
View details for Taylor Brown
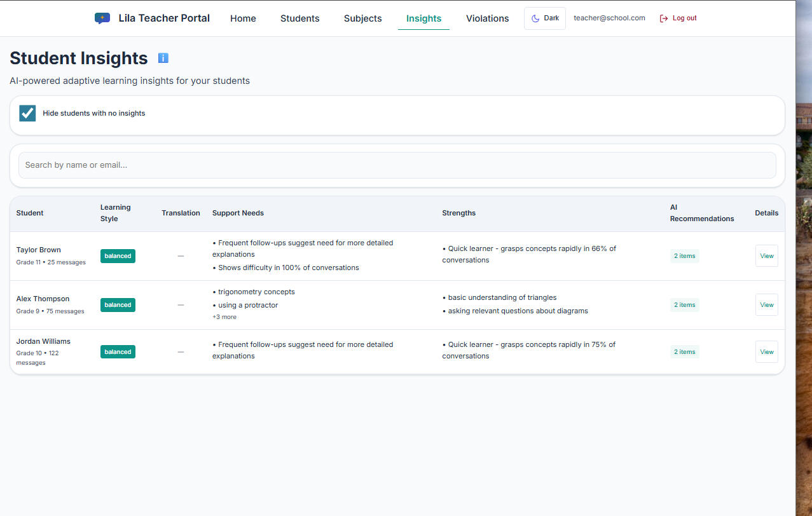pyautogui.click(x=766, y=256)
